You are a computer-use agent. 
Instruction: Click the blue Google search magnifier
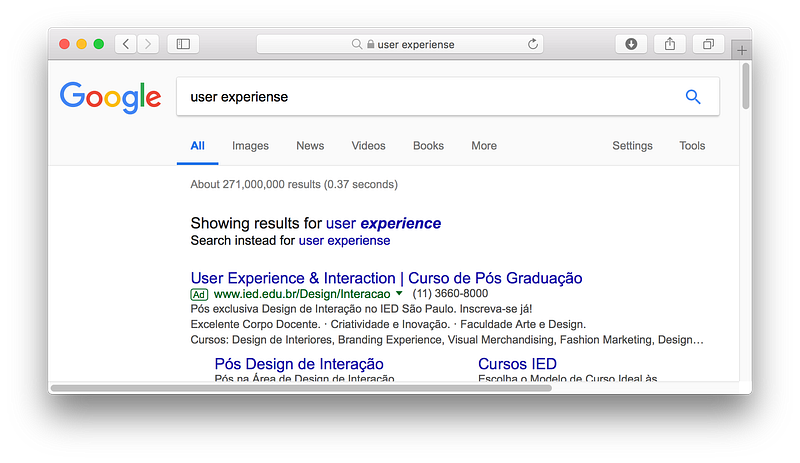(x=693, y=96)
